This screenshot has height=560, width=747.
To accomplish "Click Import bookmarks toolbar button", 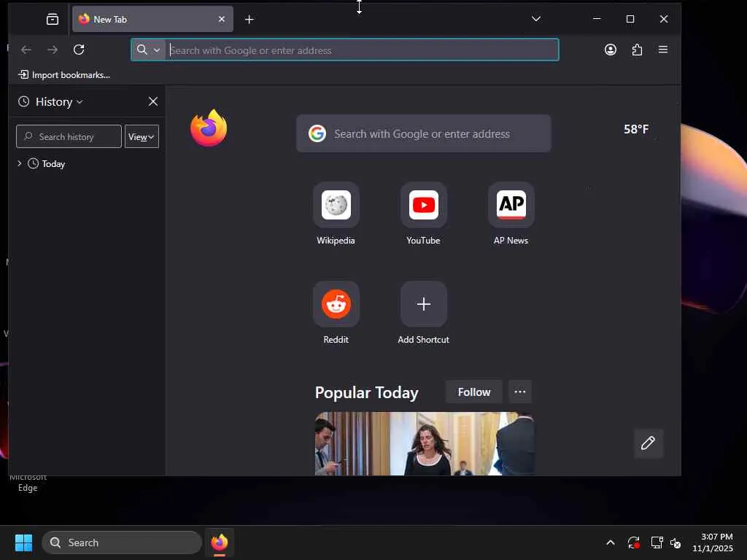I will coord(64,75).
